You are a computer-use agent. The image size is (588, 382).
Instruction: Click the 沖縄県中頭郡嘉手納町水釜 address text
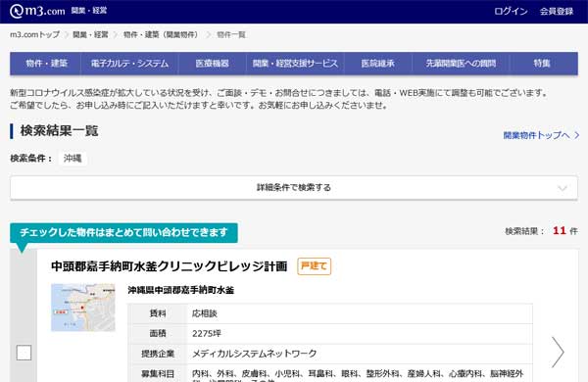pyautogui.click(x=180, y=290)
